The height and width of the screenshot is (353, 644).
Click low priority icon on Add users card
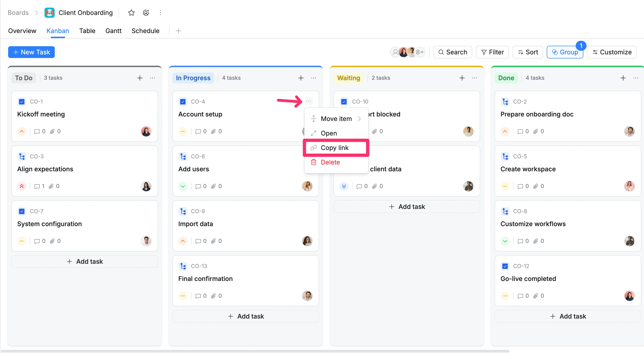pyautogui.click(x=183, y=186)
